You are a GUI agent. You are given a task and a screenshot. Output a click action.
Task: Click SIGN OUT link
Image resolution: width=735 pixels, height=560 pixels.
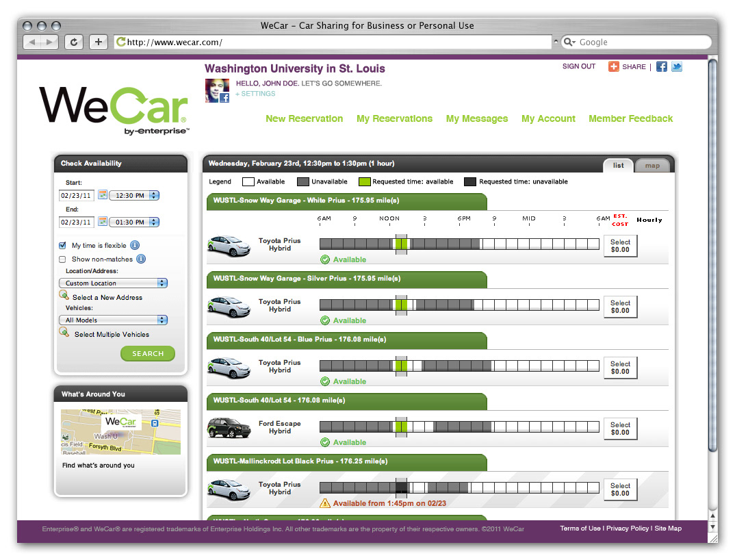click(x=579, y=66)
